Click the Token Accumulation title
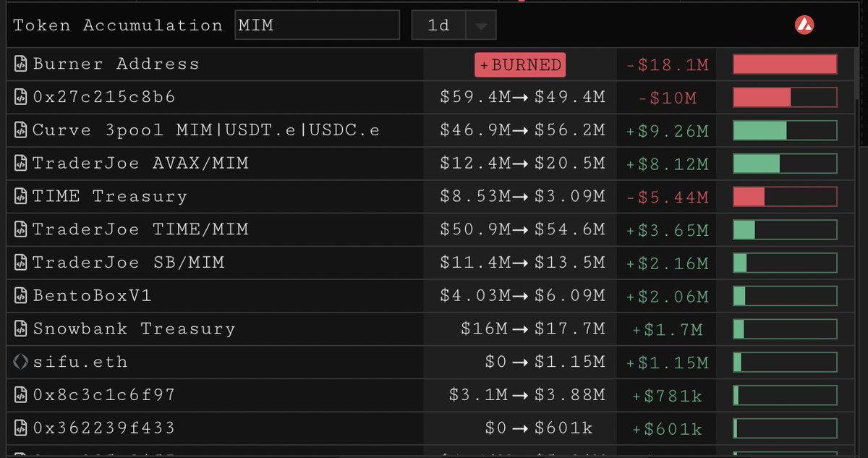Screen dimensions: 868x458 pyautogui.click(x=118, y=25)
